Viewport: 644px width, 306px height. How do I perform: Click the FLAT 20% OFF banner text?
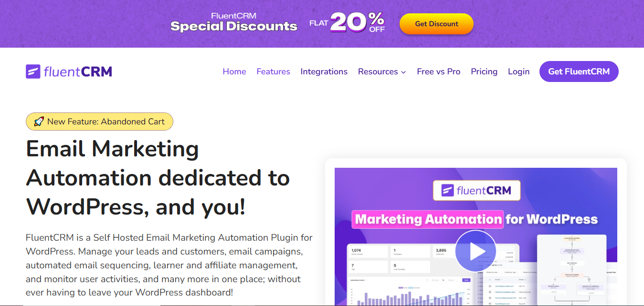(347, 23)
